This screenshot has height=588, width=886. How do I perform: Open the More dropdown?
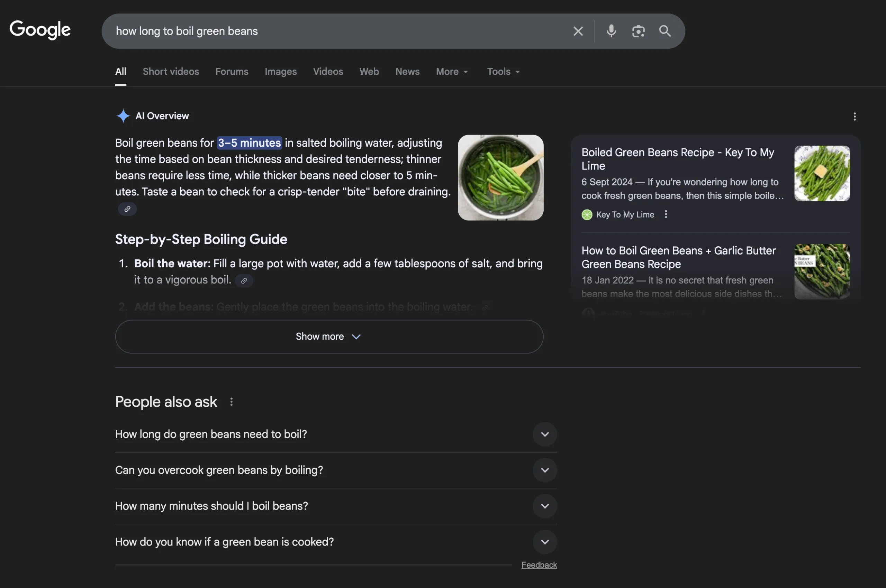(x=452, y=72)
